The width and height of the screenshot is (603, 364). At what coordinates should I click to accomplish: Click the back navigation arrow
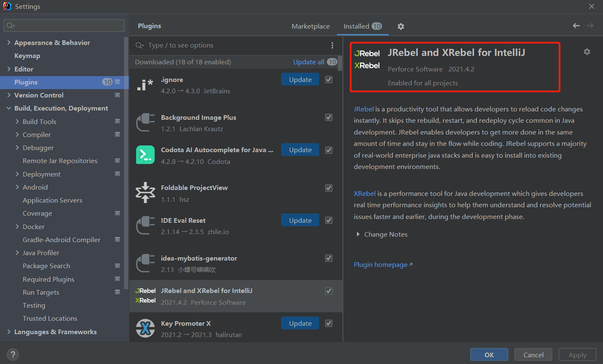point(576,26)
